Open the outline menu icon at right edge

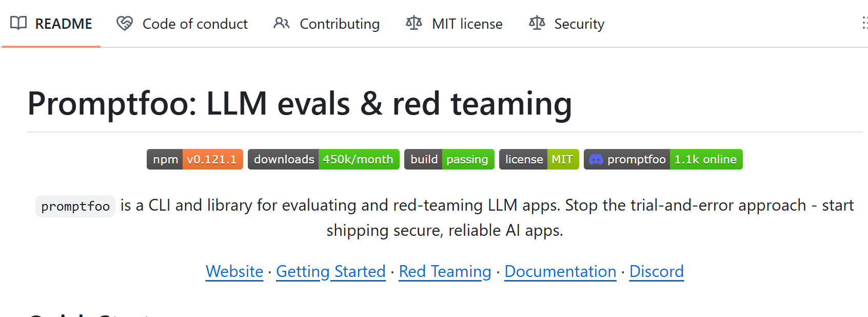coord(864,23)
